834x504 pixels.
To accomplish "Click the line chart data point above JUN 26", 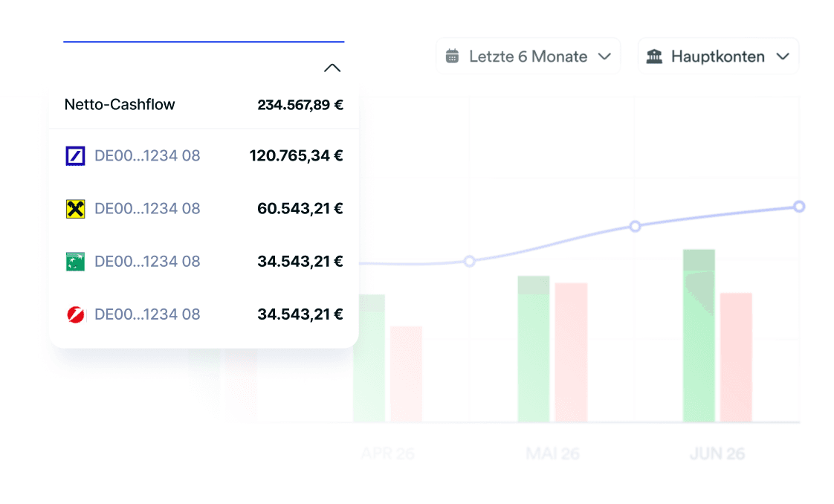I will point(799,207).
